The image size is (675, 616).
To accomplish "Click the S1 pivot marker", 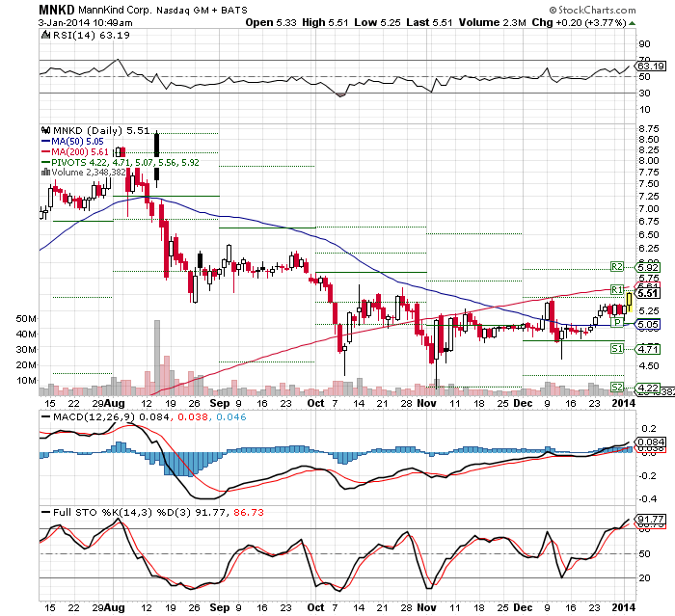I will tap(617, 349).
